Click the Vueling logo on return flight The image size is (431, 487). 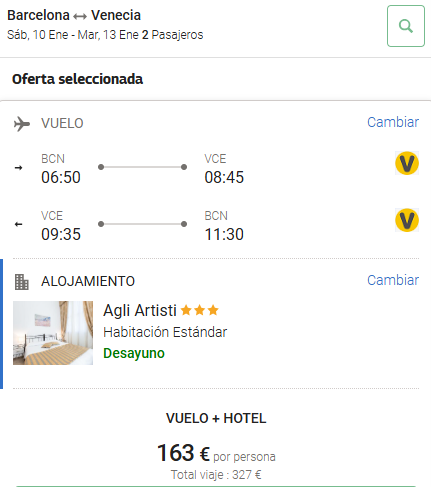point(407,220)
